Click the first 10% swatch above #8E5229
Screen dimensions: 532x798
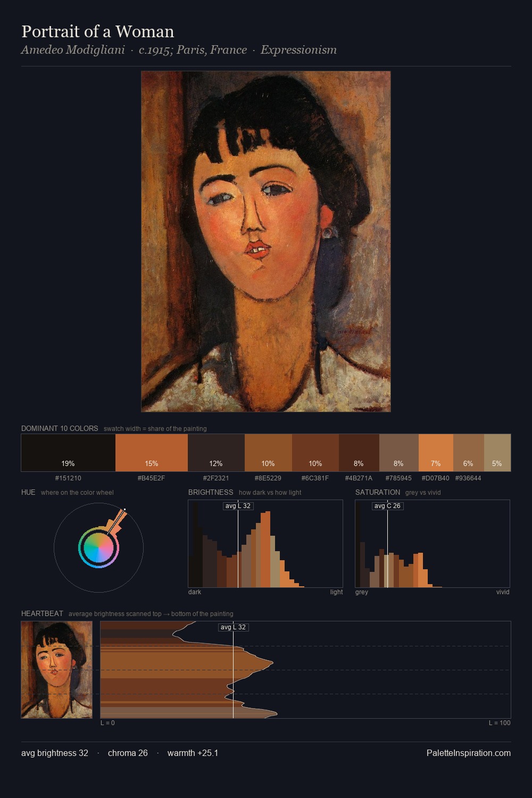coord(268,453)
